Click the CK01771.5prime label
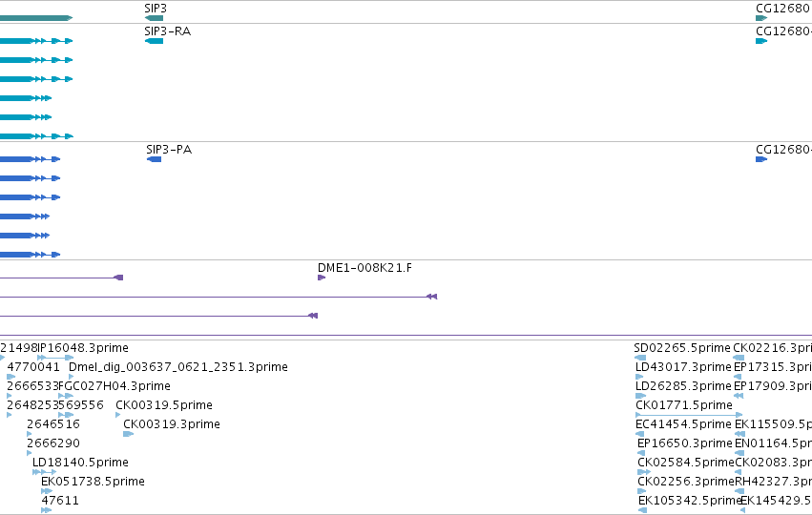This screenshot has height=515, width=812. (684, 404)
